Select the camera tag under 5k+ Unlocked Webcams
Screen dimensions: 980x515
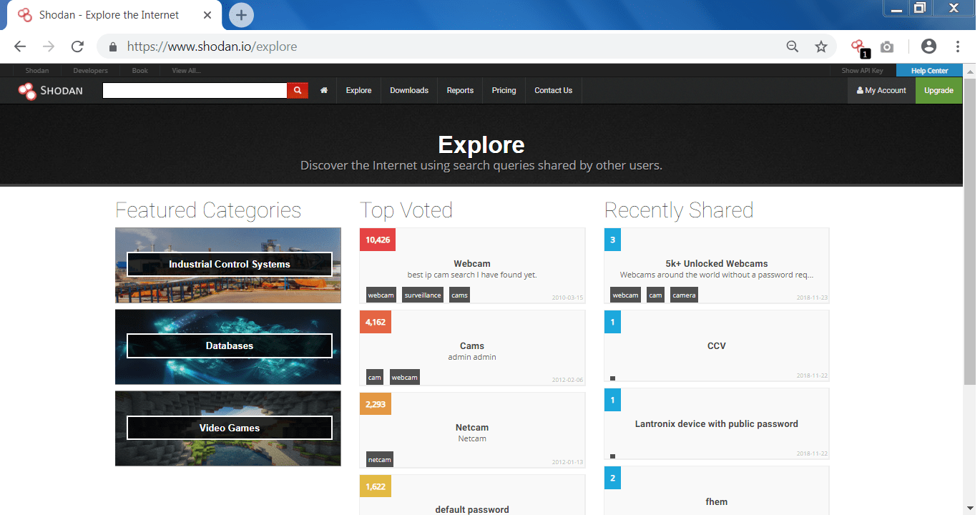pyautogui.click(x=684, y=295)
